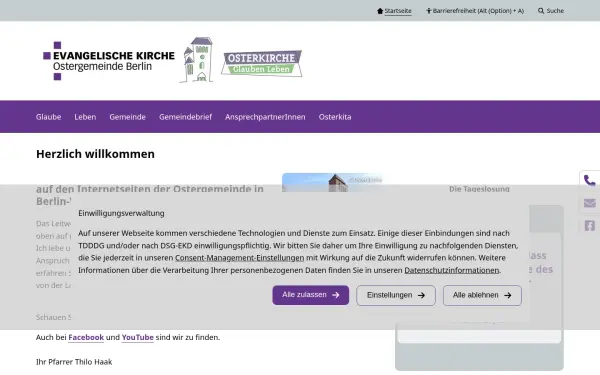The image size is (600, 375).
Task: Click the Einwilligungsverwaltung dialog title
Action: click(x=121, y=213)
